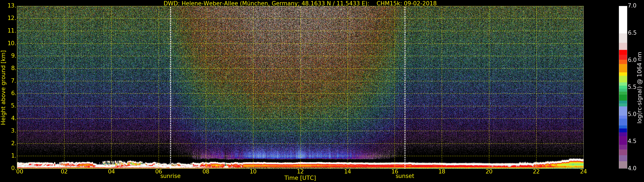
Task: Click the white dotted sunrise line
Action: pos(170,85)
